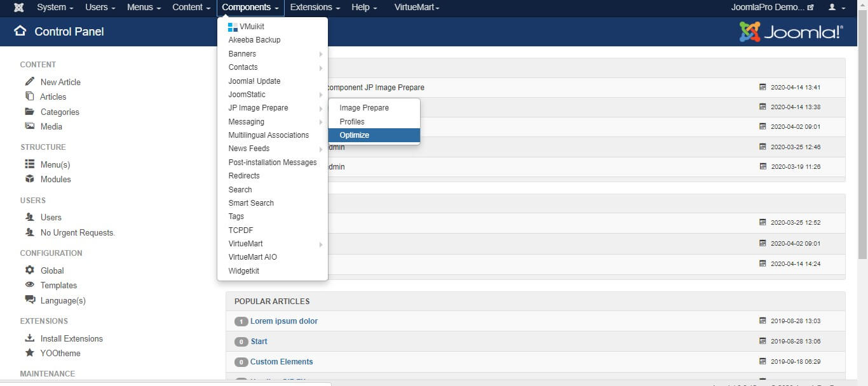Screen dimensions: 868x386
Task: Click the Media image icon in sidebar
Action: point(29,126)
